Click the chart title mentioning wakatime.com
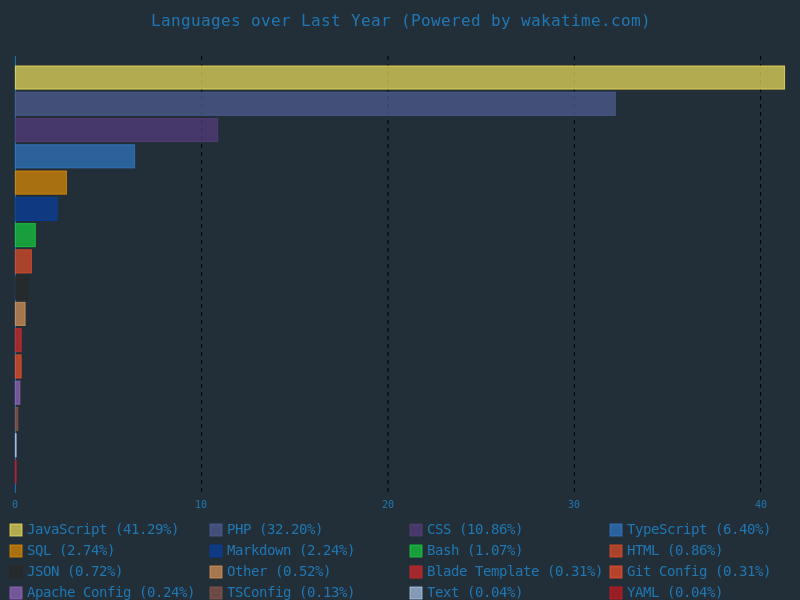 [x=400, y=21]
